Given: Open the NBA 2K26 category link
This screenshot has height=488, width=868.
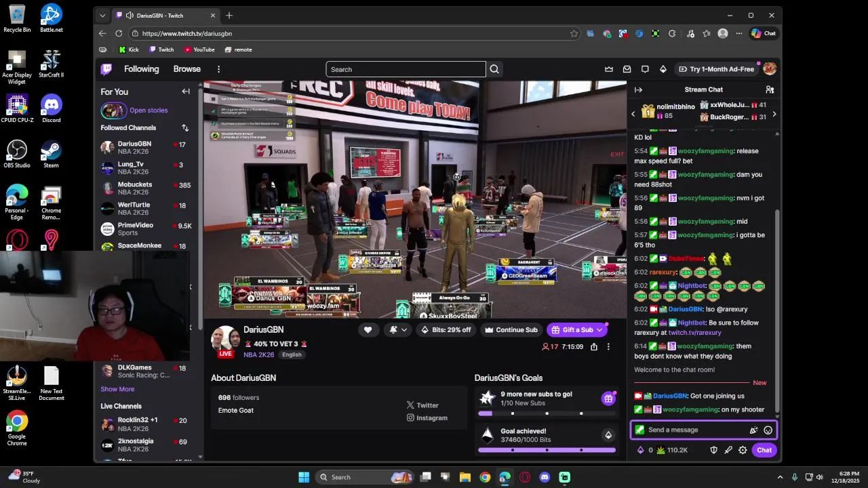Looking at the screenshot, I should 259,354.
